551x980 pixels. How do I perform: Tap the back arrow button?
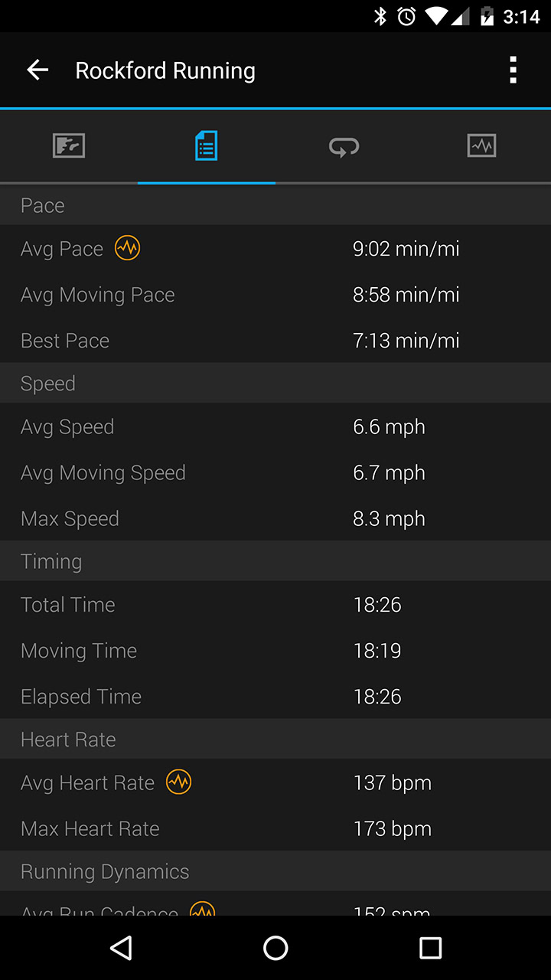pyautogui.click(x=37, y=70)
